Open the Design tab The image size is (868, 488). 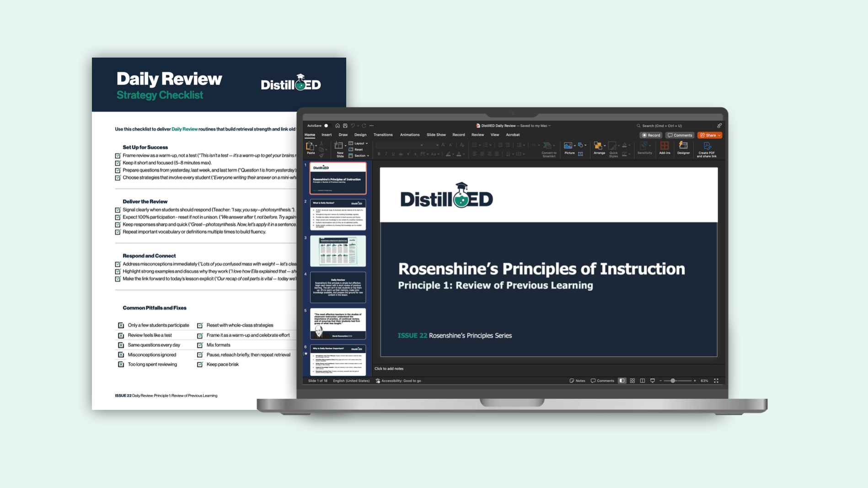tap(360, 135)
